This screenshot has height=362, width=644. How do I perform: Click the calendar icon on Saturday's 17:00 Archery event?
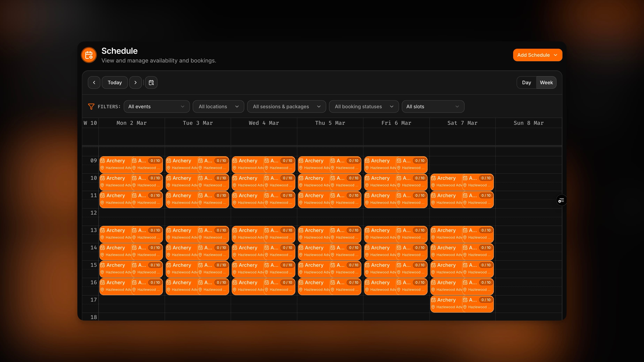(434, 300)
